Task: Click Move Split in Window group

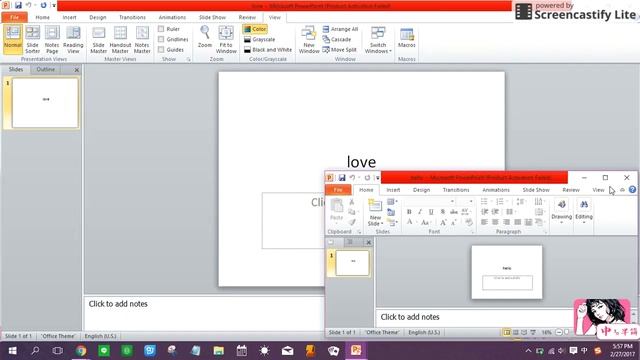Action: (x=339, y=49)
